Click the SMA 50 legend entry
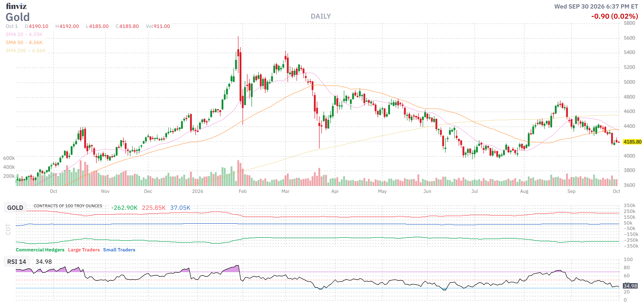Viewport: 644px width, 307px height. point(24,43)
